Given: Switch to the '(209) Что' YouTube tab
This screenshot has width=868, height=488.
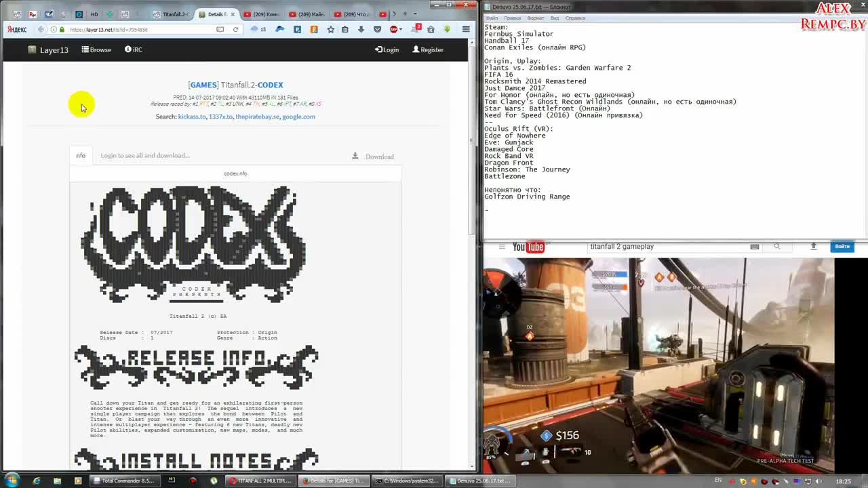Looking at the screenshot, I should click(351, 14).
